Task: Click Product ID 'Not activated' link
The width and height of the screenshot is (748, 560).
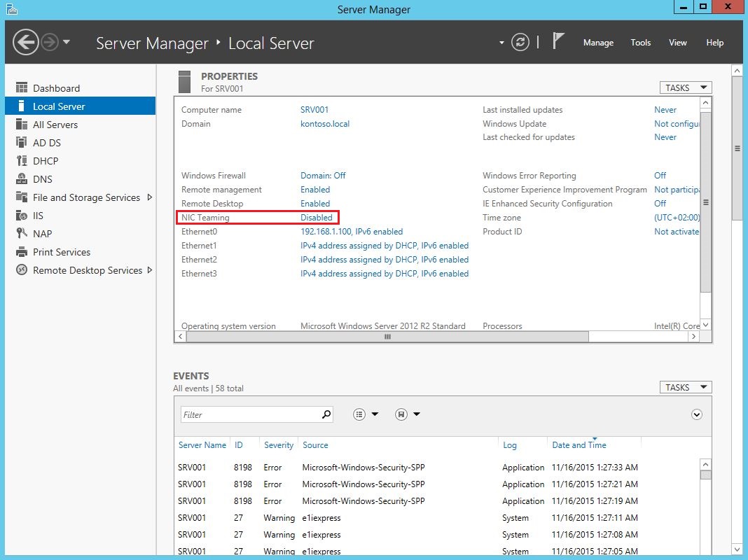Action: [x=677, y=231]
